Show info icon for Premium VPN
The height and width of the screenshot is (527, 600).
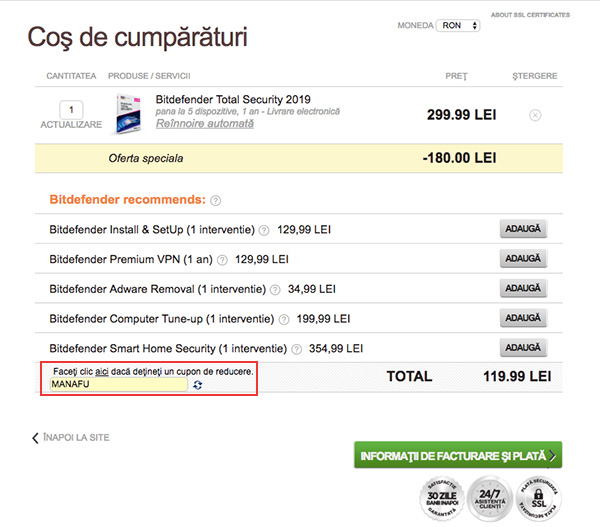[x=222, y=260]
